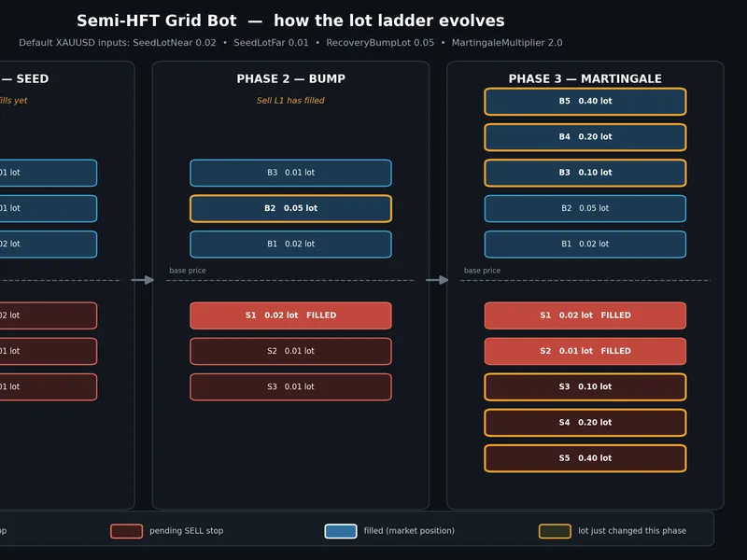Click the B1 0.02 lot box in Phase 3
747x560 pixels.
coord(585,244)
